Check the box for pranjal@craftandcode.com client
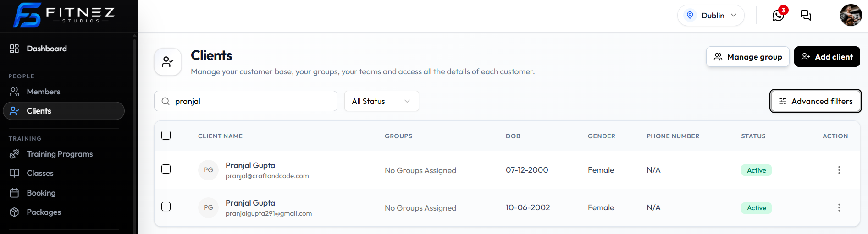Image resolution: width=868 pixels, height=234 pixels. 166,169
